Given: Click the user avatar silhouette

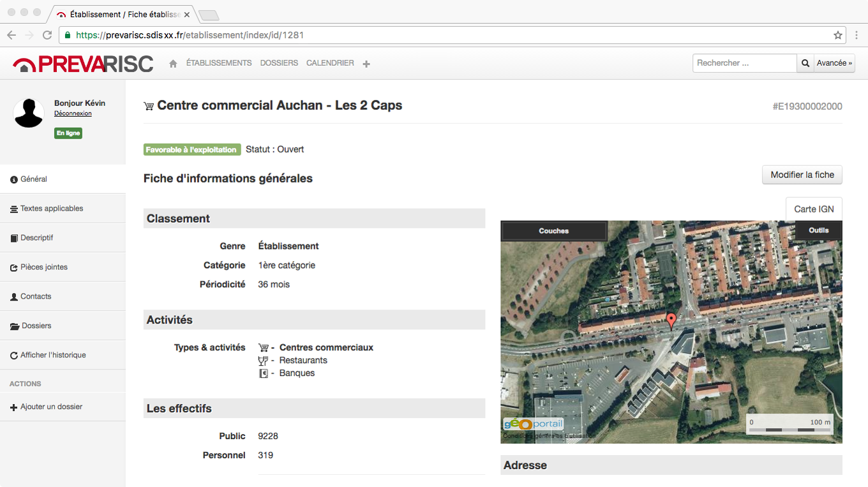Looking at the screenshot, I should (x=29, y=113).
